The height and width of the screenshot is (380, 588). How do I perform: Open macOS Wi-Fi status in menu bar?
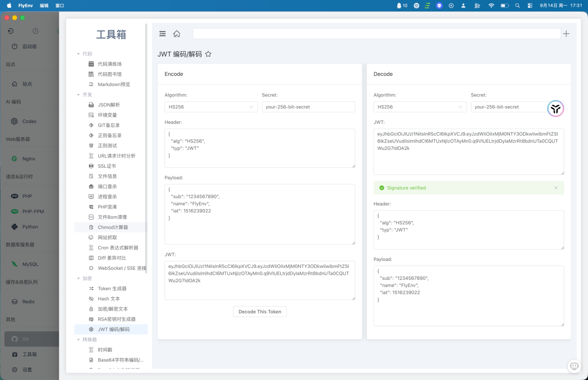tap(491, 6)
